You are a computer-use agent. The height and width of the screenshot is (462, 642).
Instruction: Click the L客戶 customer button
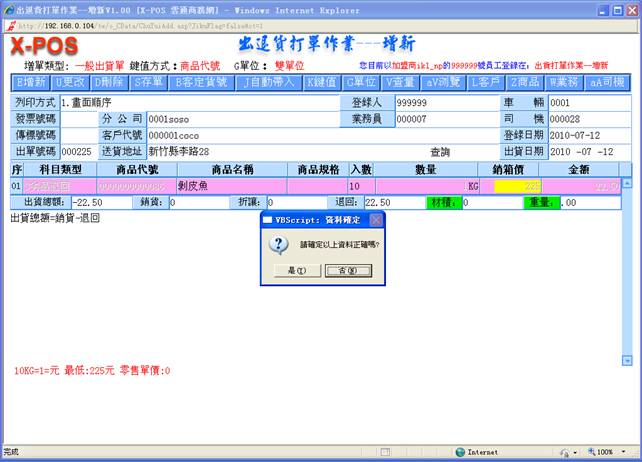click(x=486, y=81)
